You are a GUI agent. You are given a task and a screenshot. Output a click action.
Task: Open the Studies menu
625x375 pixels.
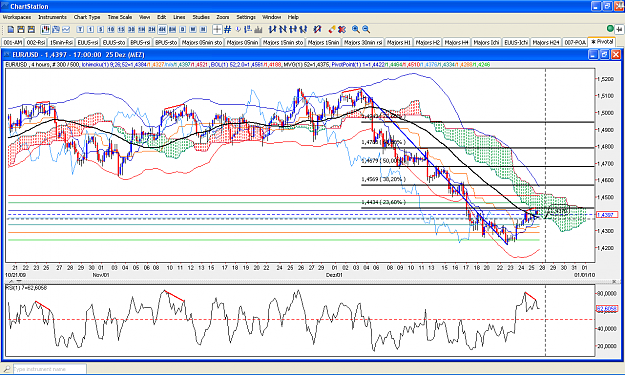pyautogui.click(x=201, y=17)
